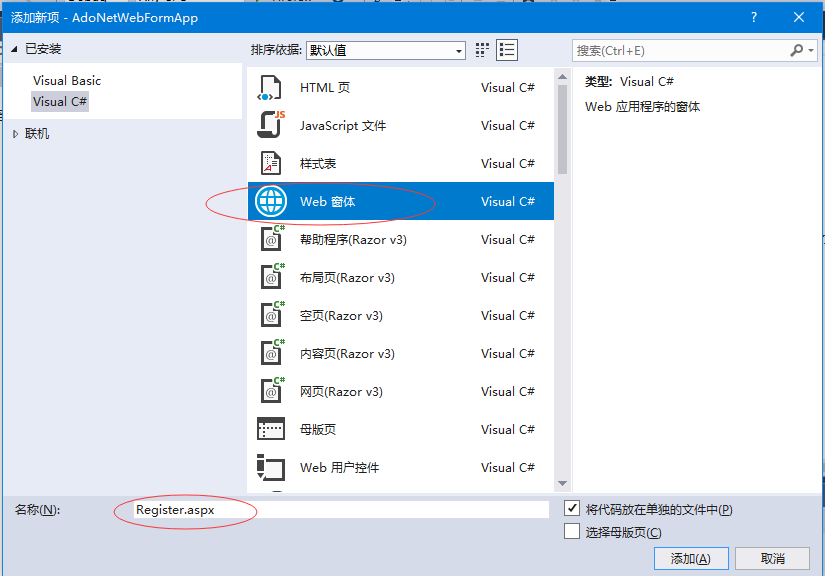The image size is (825, 576).
Task: Click the search magnifier icon
Action: tap(797, 50)
